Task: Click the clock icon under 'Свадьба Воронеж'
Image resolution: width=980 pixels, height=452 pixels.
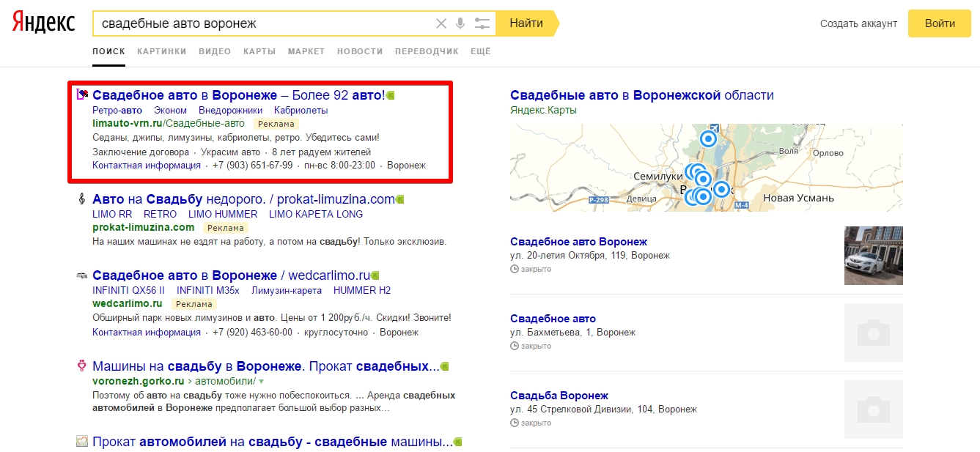Action: 514,423
